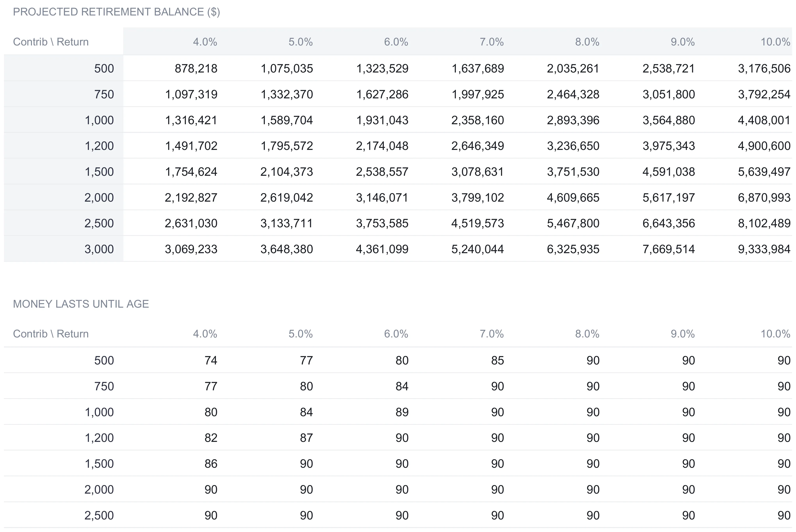Image resolution: width=796 pixels, height=532 pixels.
Task: Click the 3,078,631 balance cell
Action: point(477,172)
